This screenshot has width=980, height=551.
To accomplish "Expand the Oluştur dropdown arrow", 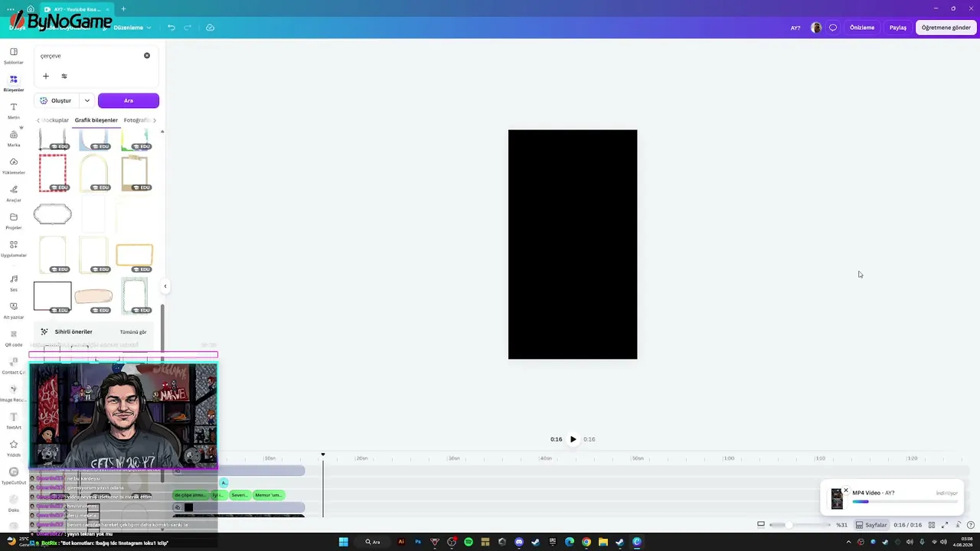I will coord(87,100).
